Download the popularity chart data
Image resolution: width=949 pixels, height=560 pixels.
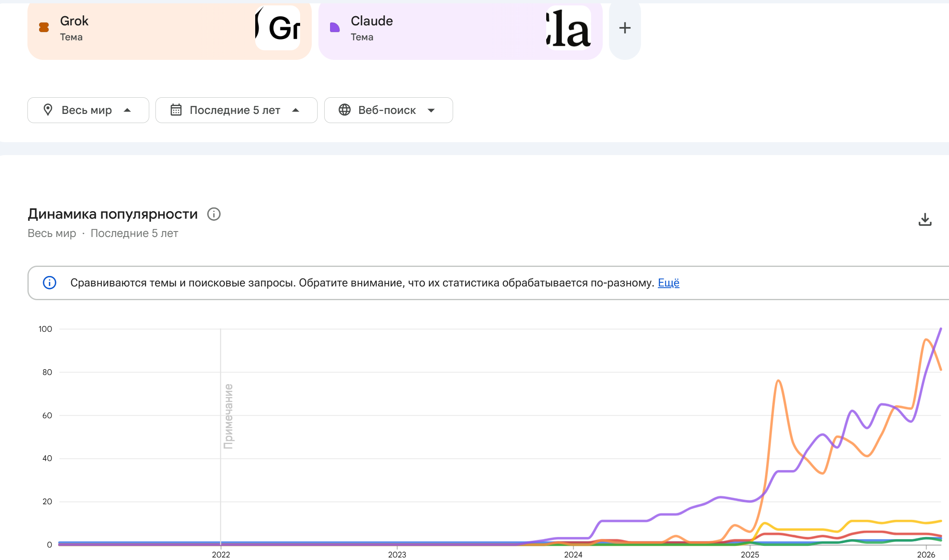coord(924,220)
